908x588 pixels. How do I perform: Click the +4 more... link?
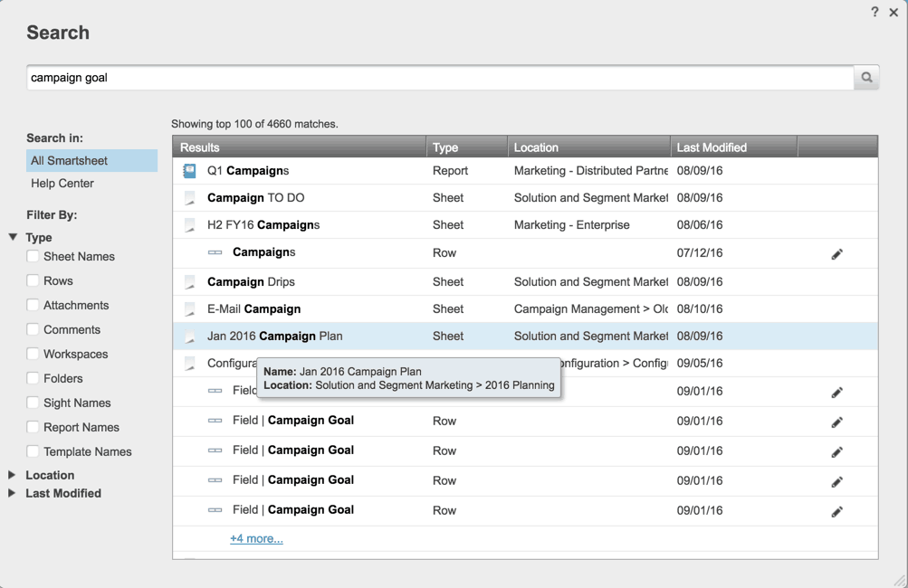(256, 539)
